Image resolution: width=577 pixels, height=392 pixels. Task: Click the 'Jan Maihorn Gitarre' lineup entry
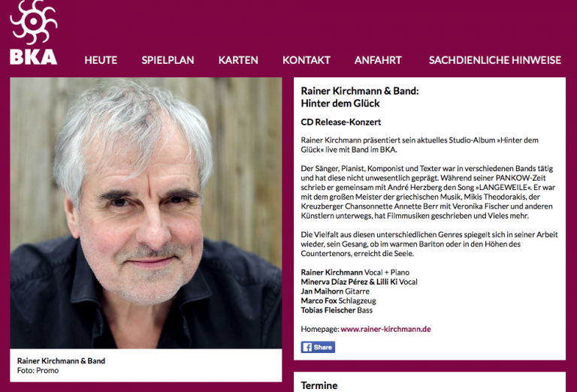pos(335,291)
